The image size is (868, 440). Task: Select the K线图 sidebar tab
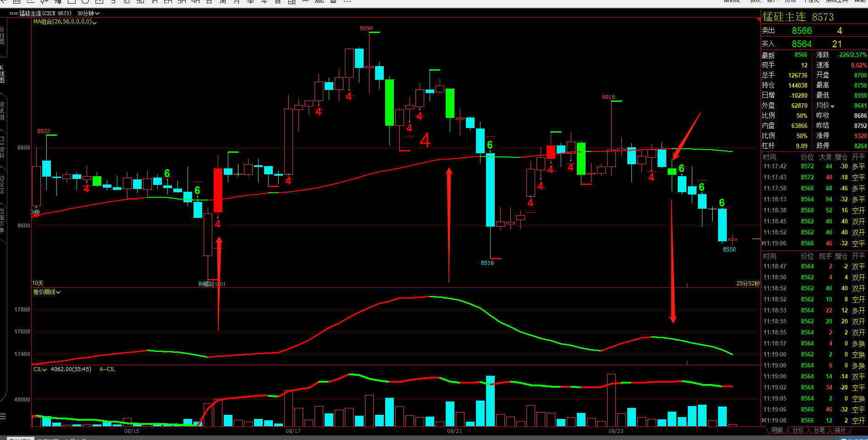click(2, 74)
